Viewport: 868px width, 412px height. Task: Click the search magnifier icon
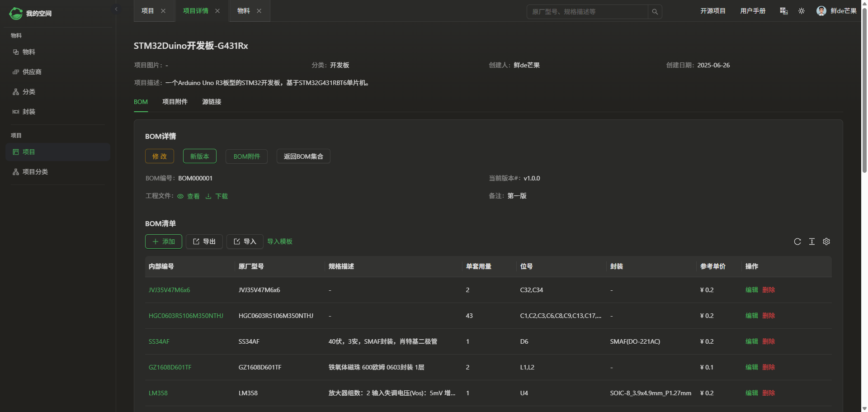pos(655,12)
